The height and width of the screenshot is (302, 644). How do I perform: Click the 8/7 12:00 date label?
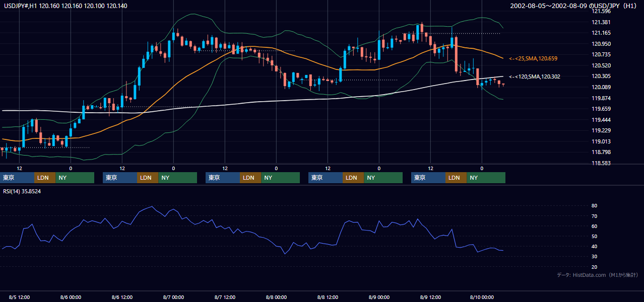tap(225, 297)
